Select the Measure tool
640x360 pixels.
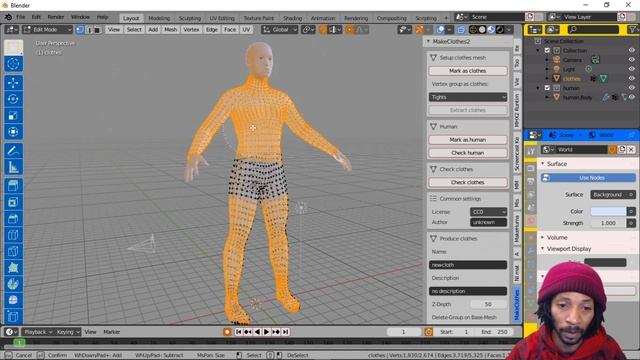13,167
